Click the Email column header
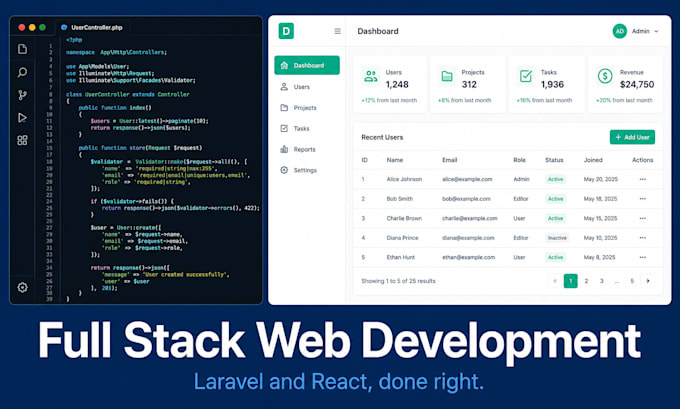This screenshot has width=680, height=409. pos(450,160)
